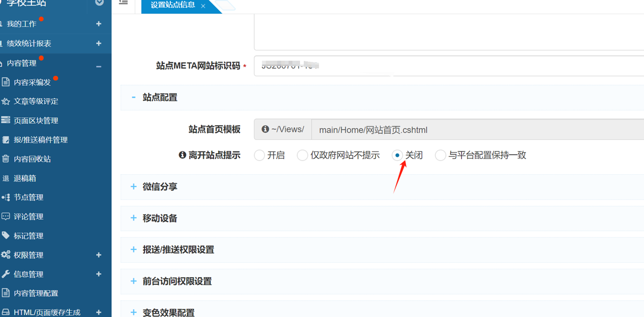Click the 站点META网站标识码 input field

click(x=447, y=66)
